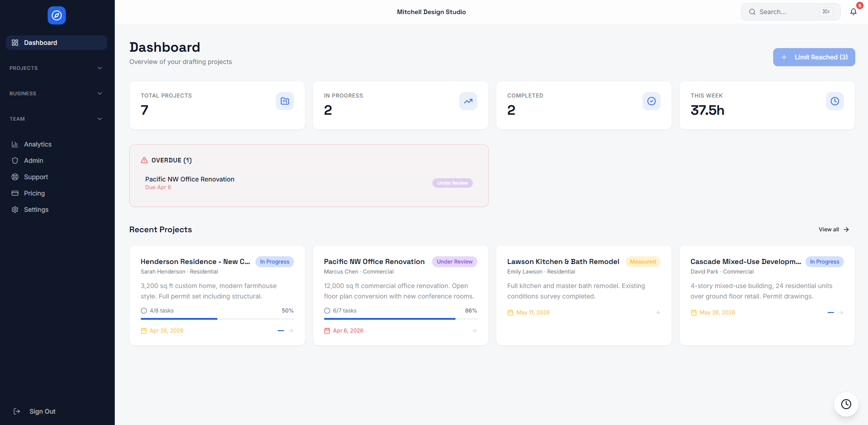Open Analytics from the sidebar
Viewport: 868px width, 425px height.
(38, 144)
